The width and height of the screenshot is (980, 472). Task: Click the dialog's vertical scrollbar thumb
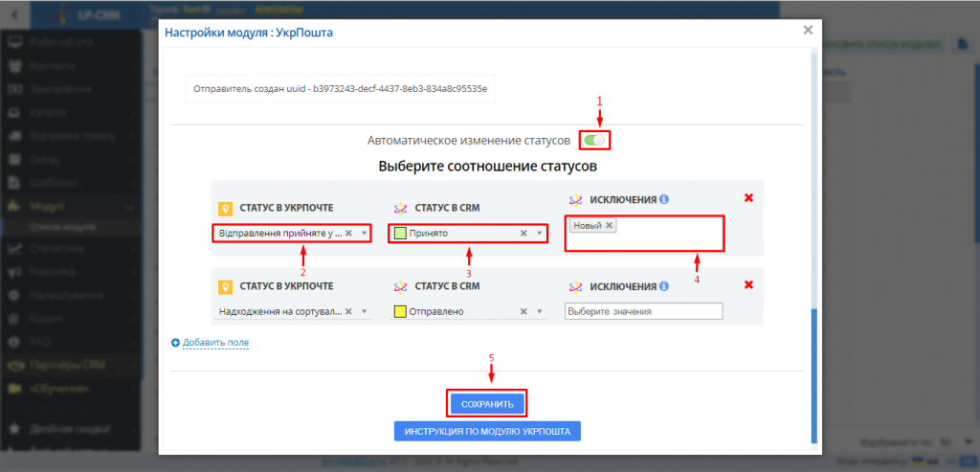[x=813, y=374]
